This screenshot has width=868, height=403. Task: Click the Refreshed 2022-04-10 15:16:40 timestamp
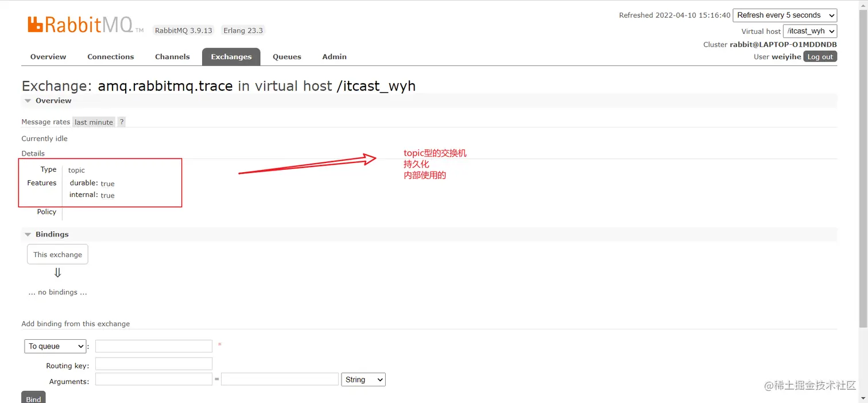tap(675, 15)
